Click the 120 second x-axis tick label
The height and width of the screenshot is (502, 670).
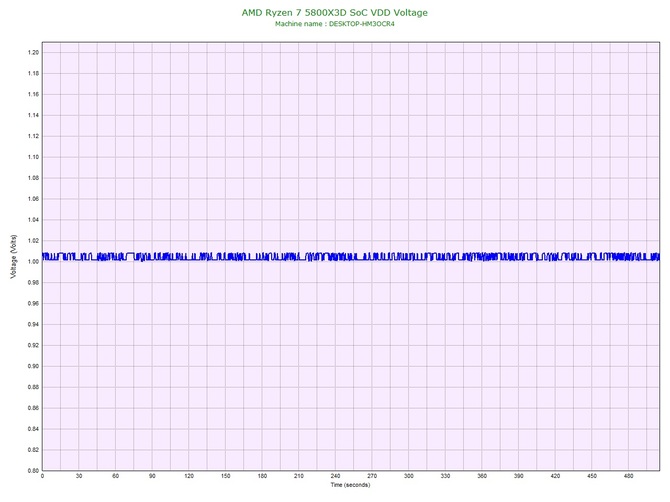point(189,476)
